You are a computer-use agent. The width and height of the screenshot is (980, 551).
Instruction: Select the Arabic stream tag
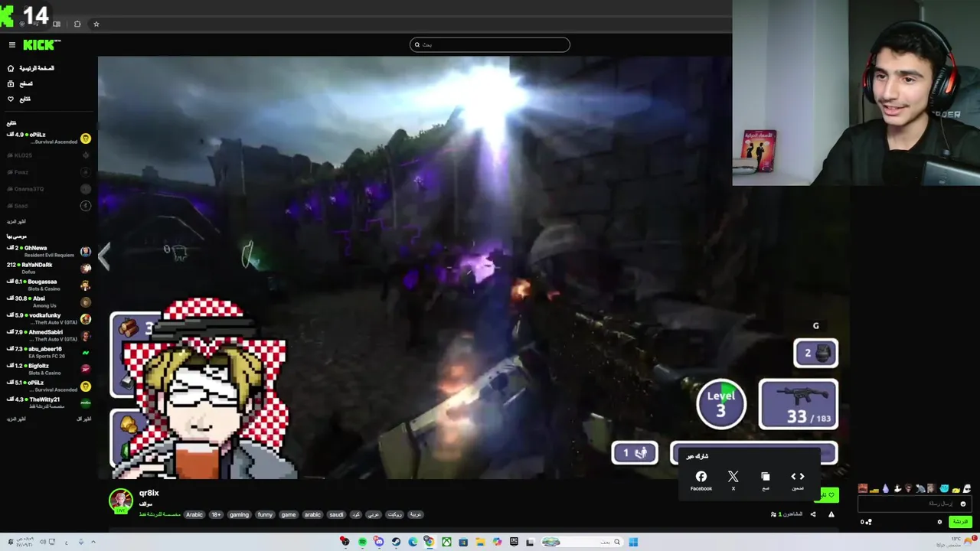194,514
